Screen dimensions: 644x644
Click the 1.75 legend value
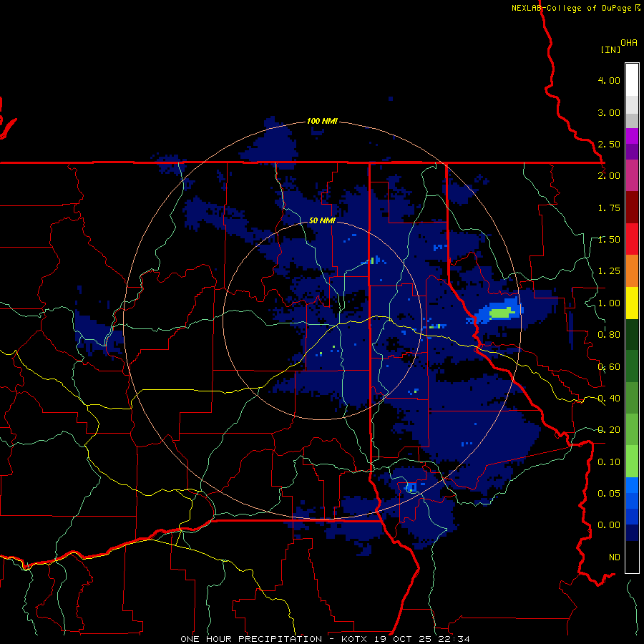coord(609,208)
